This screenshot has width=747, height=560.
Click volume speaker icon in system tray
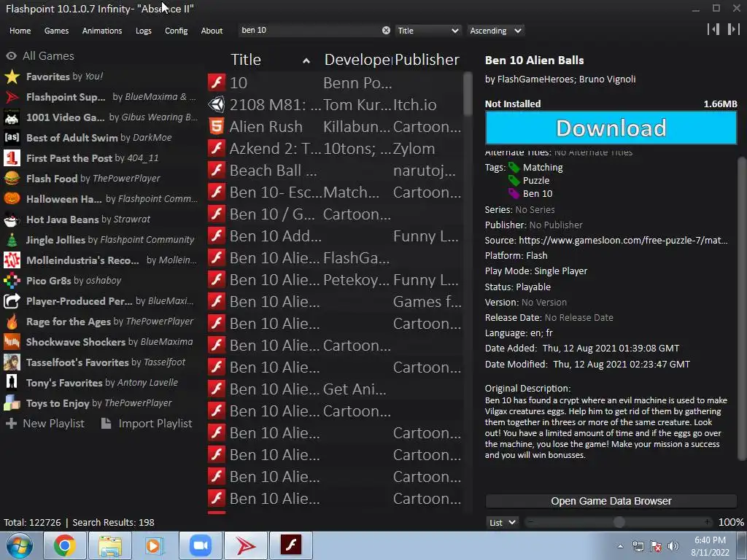point(673,546)
